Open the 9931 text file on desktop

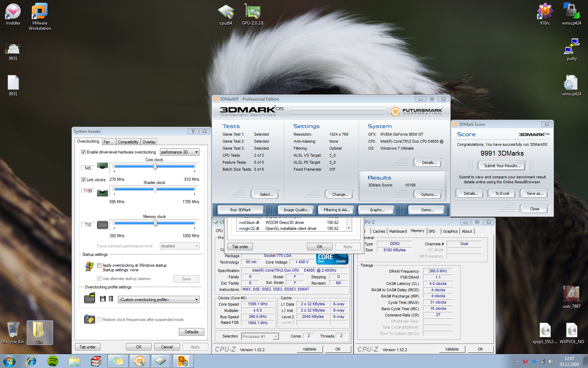click(x=13, y=85)
